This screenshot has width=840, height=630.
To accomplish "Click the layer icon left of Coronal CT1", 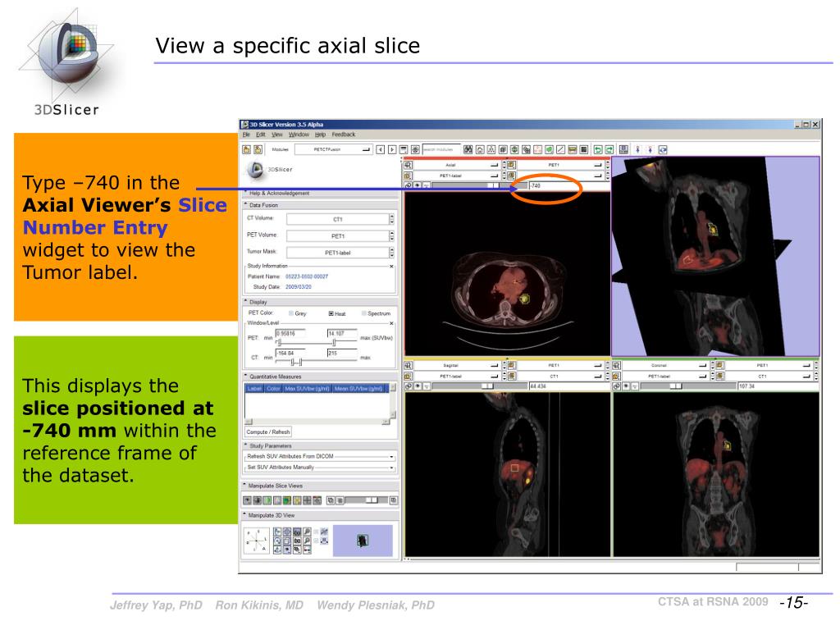I will click(720, 376).
